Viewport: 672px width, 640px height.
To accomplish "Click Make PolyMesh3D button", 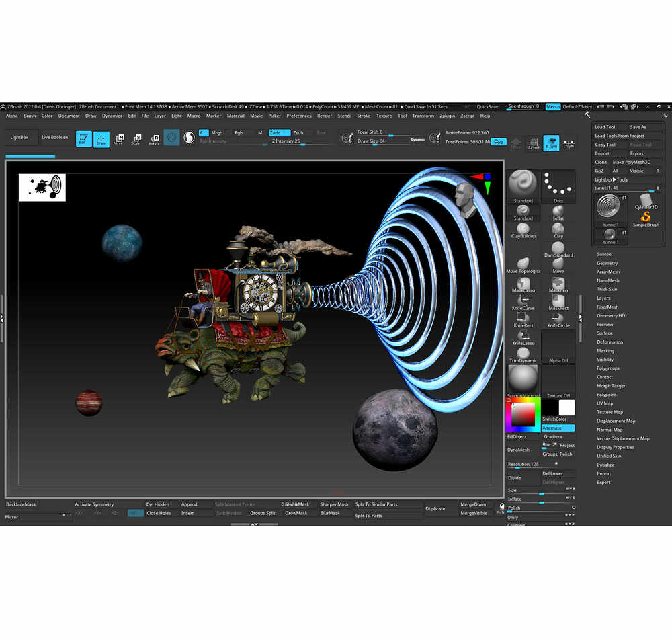I will coord(632,162).
